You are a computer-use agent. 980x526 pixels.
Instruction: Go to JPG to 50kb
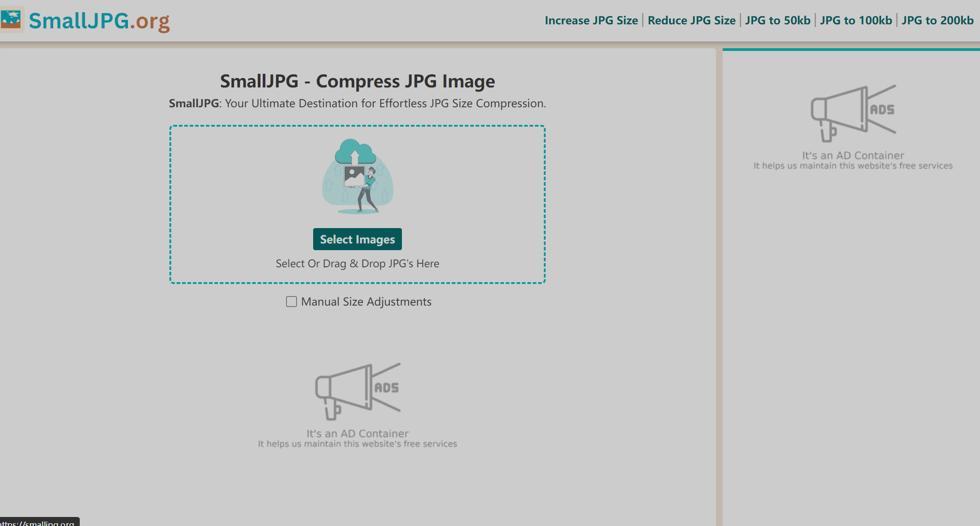click(x=777, y=20)
